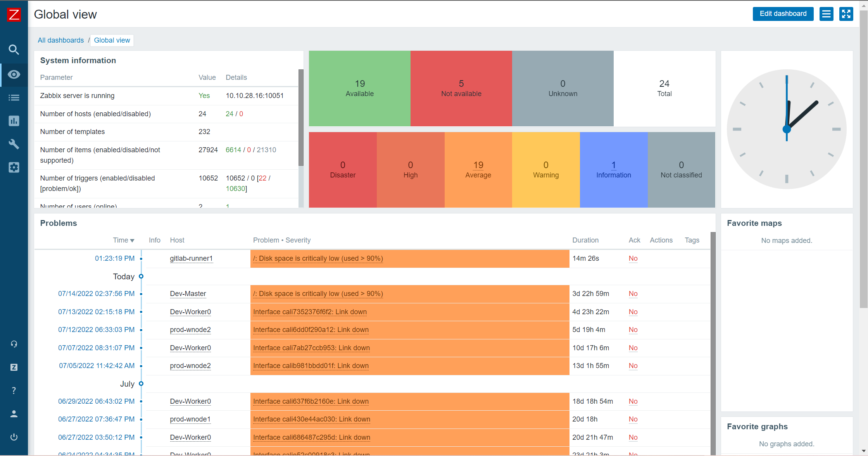This screenshot has height=456, width=868.
Task: Click the Favorite maps heading
Action: (754, 223)
